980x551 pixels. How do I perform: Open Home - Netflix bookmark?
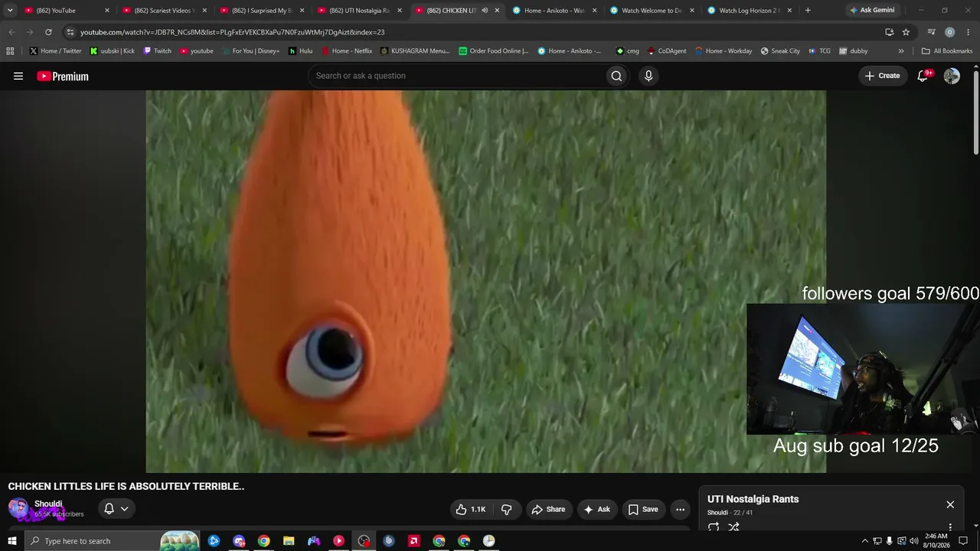tap(347, 51)
